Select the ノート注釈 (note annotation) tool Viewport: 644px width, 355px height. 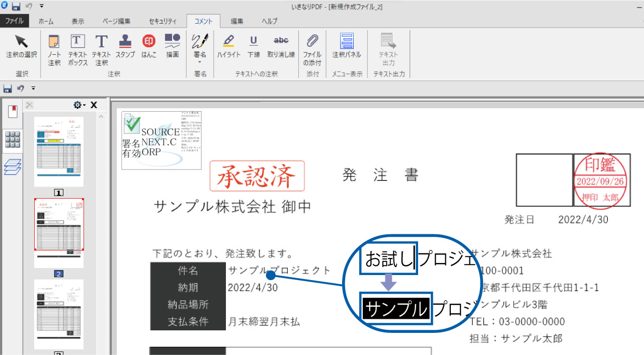(x=54, y=48)
